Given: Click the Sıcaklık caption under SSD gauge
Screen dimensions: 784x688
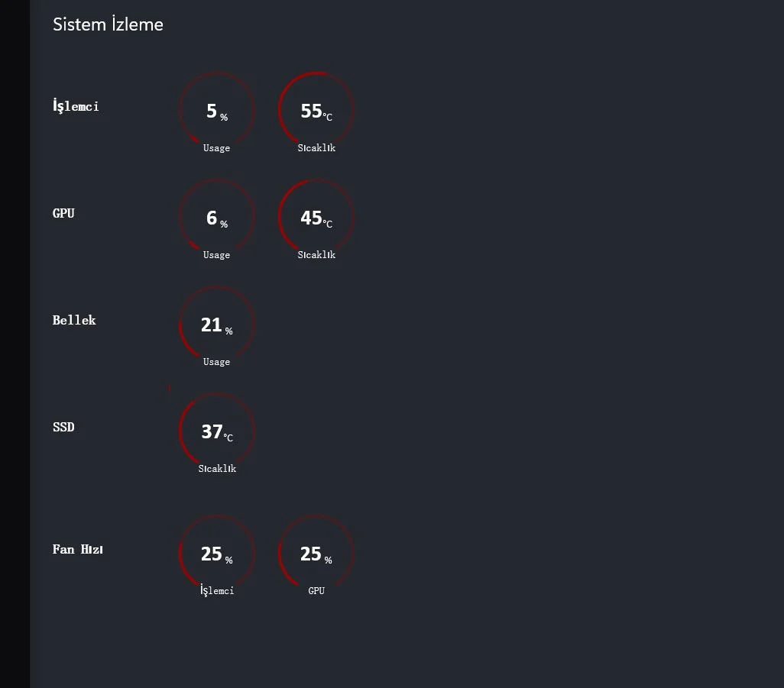Looking at the screenshot, I should click(217, 469).
